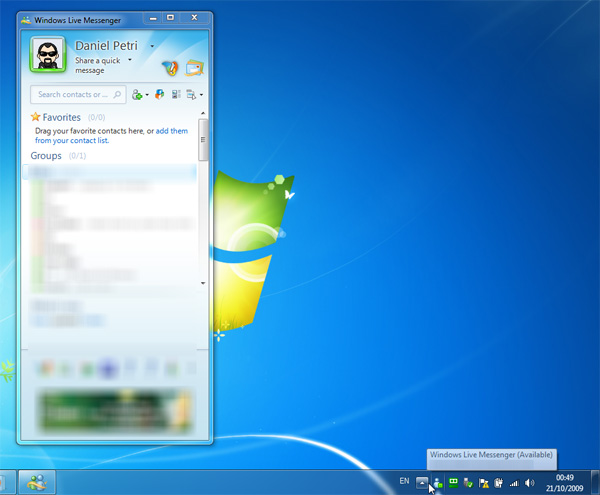Click the Favorites count (0/0)
The width and height of the screenshot is (600, 495).
tap(96, 117)
